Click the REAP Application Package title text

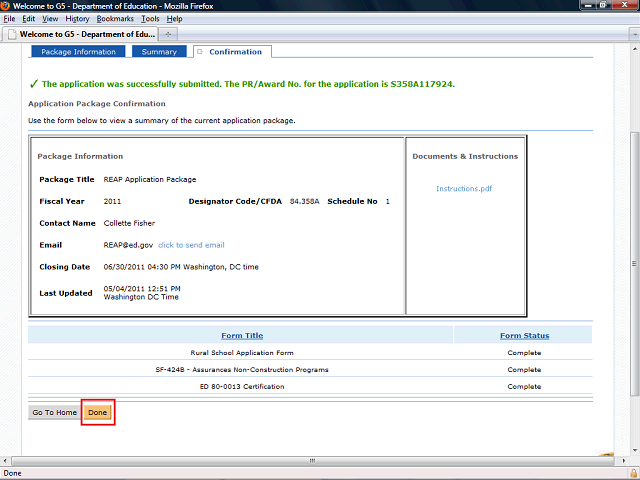click(150, 180)
